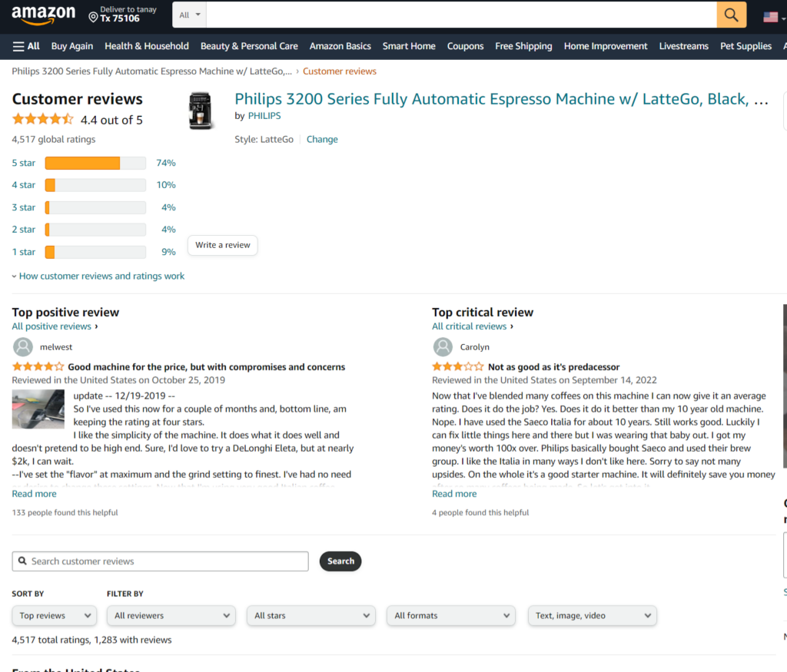Open Amazon Basics navigation item
Screen dimensions: 787x672
click(x=340, y=46)
